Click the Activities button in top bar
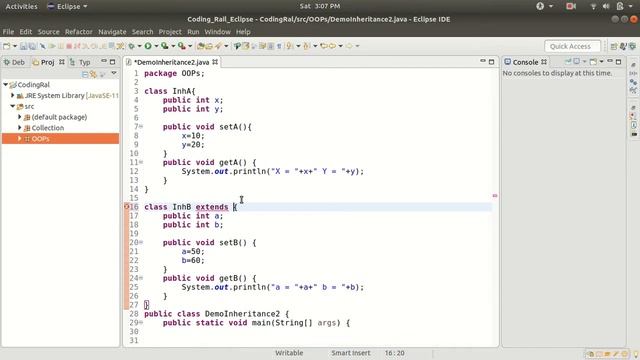Image resolution: width=640 pixels, height=360 pixels. (x=21, y=6)
